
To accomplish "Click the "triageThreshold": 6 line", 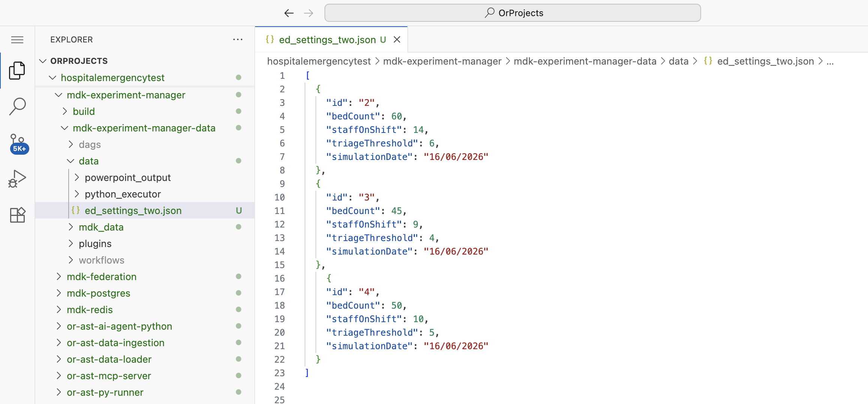I will click(382, 143).
